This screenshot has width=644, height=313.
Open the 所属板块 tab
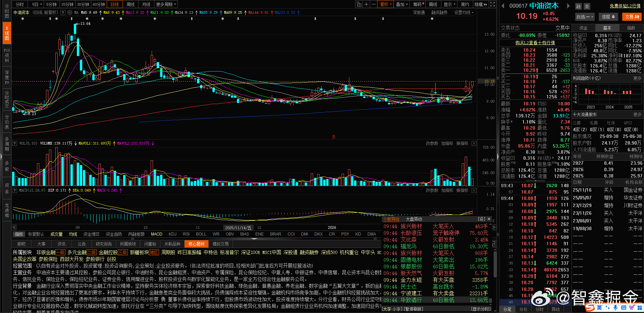click(128, 244)
